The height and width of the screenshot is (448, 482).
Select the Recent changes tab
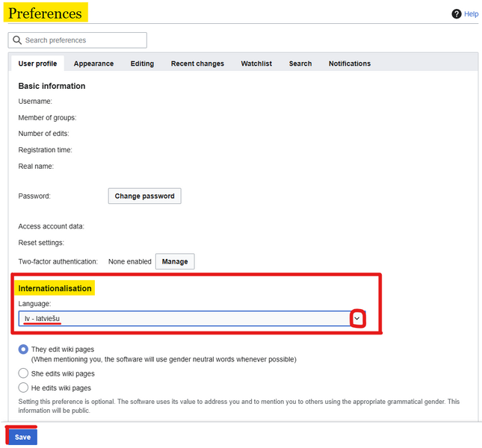tap(197, 63)
